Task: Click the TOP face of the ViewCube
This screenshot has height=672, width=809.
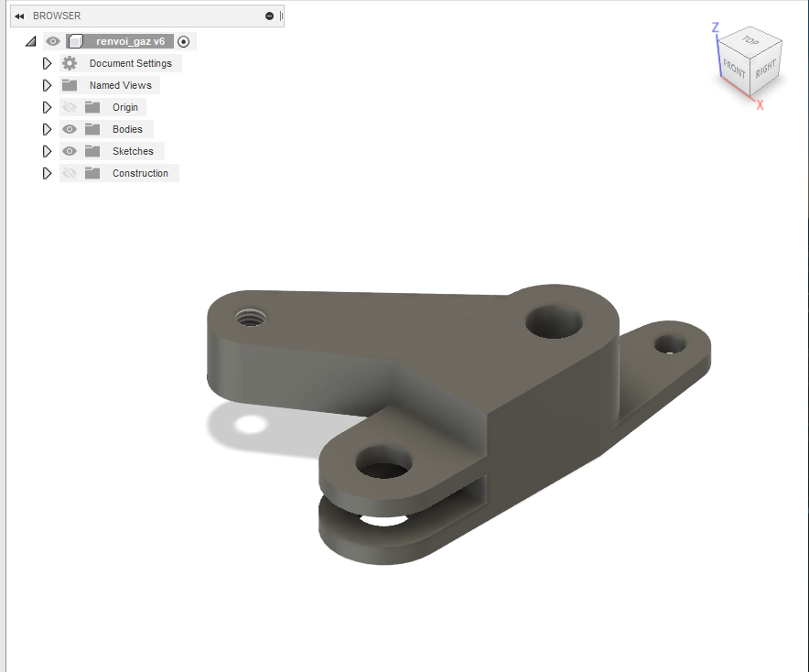Action: (750, 39)
